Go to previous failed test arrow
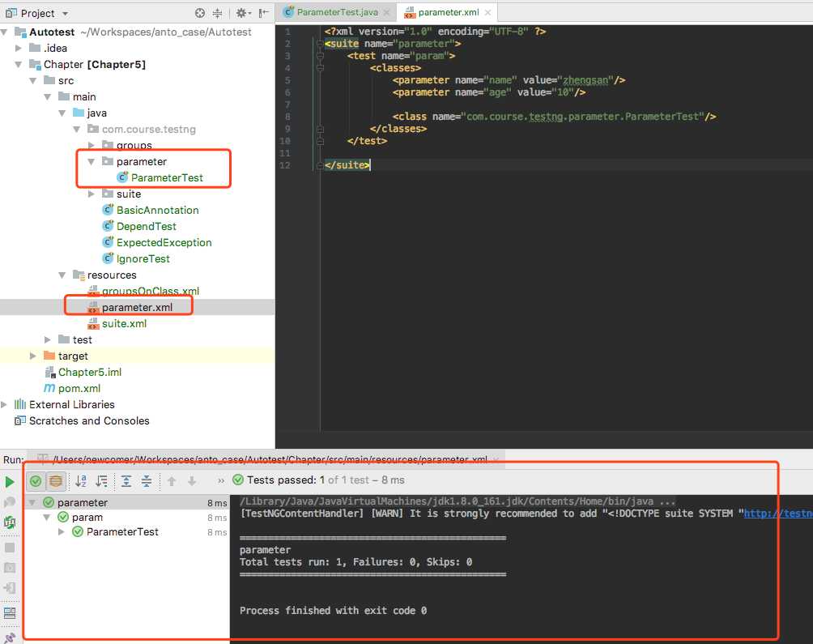This screenshot has width=813, height=644. (x=172, y=481)
